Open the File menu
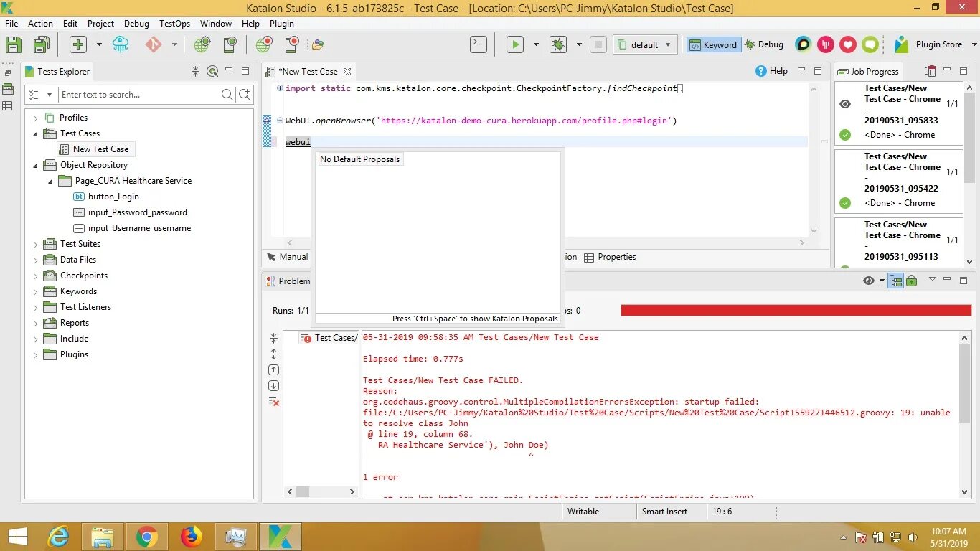The image size is (980, 551). (11, 23)
